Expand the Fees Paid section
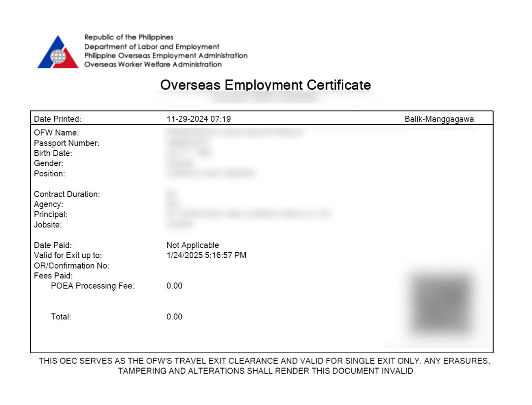This screenshot has height=405, width=532. [53, 275]
